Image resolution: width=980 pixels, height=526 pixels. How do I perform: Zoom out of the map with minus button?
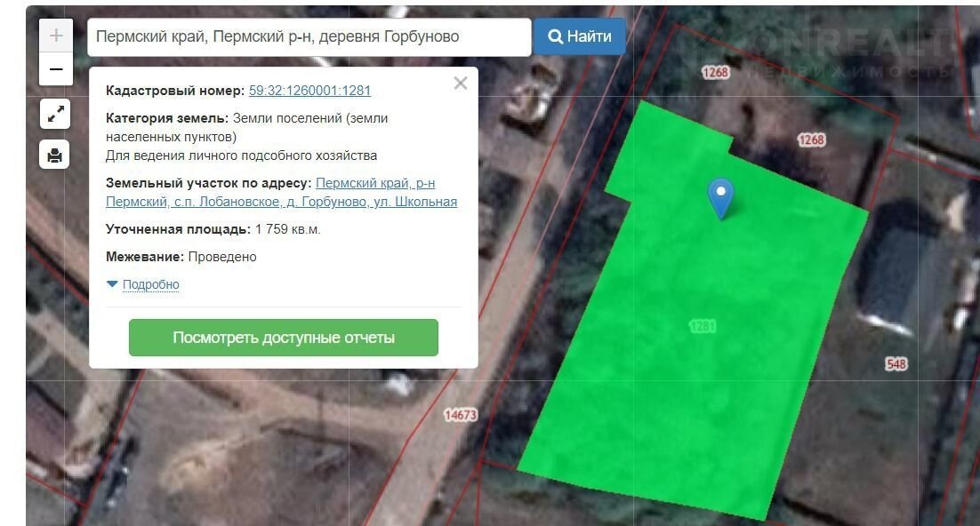56,69
